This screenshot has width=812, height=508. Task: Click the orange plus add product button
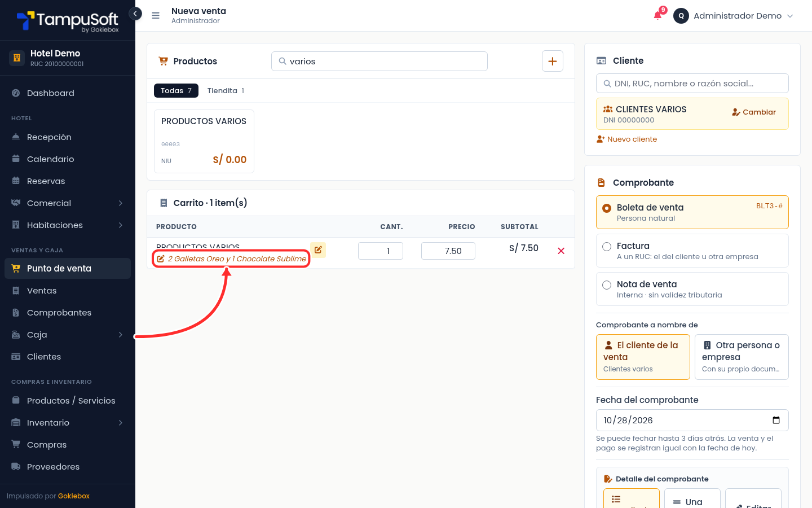(553, 61)
